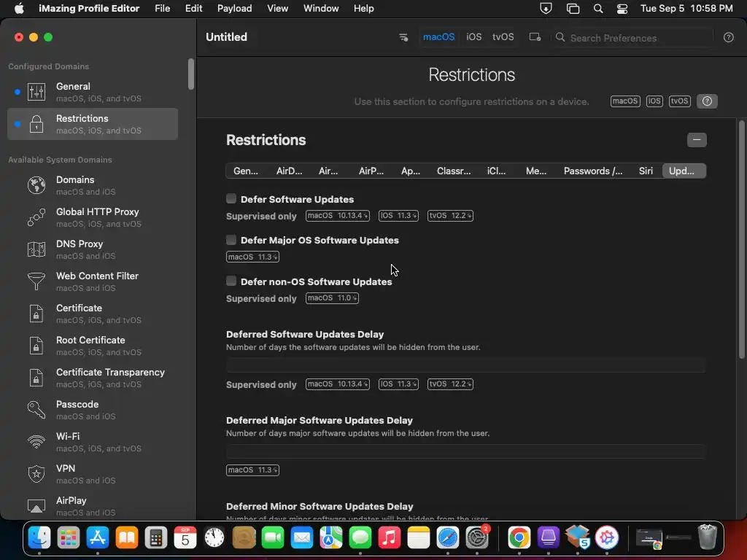Open Finder from the Dock

click(x=39, y=538)
